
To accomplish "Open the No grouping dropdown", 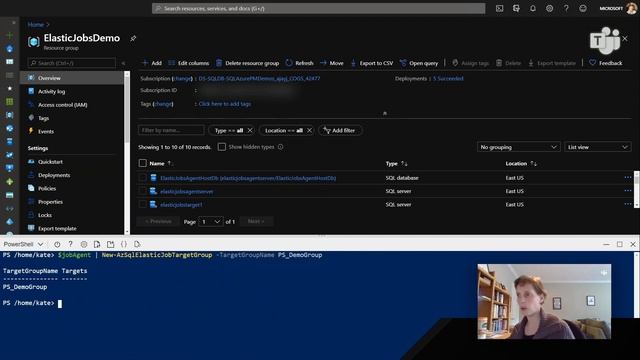I will click(518, 147).
